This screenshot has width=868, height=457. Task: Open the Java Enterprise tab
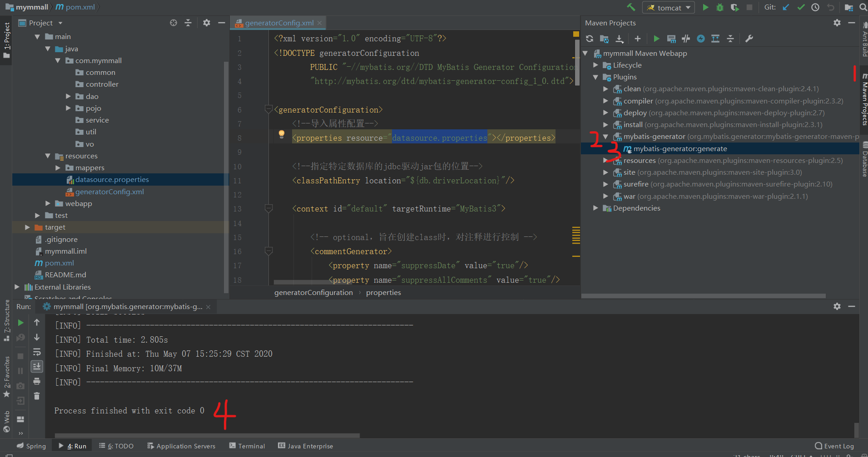(306, 446)
